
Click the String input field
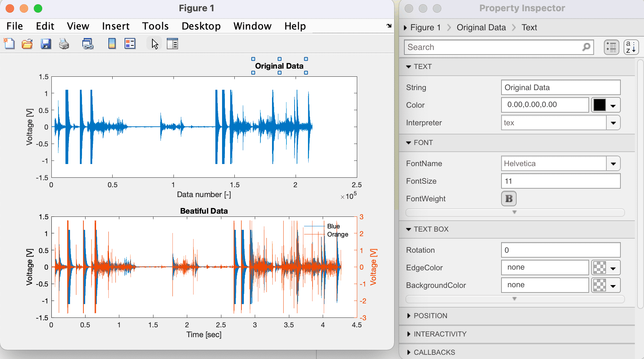tap(561, 87)
